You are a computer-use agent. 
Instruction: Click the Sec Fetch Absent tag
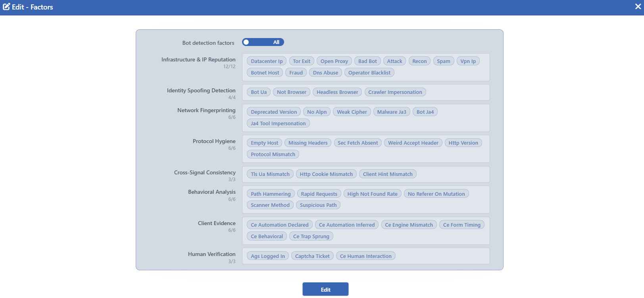[x=358, y=143]
